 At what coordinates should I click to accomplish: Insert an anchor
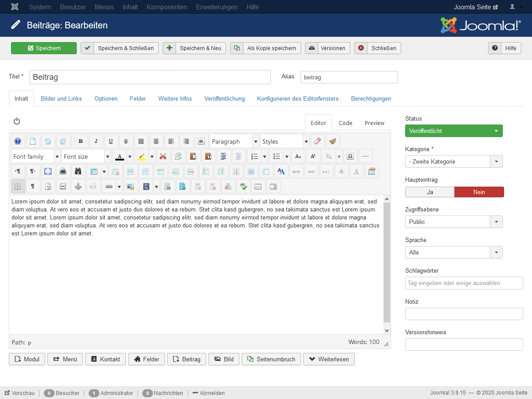(78, 187)
